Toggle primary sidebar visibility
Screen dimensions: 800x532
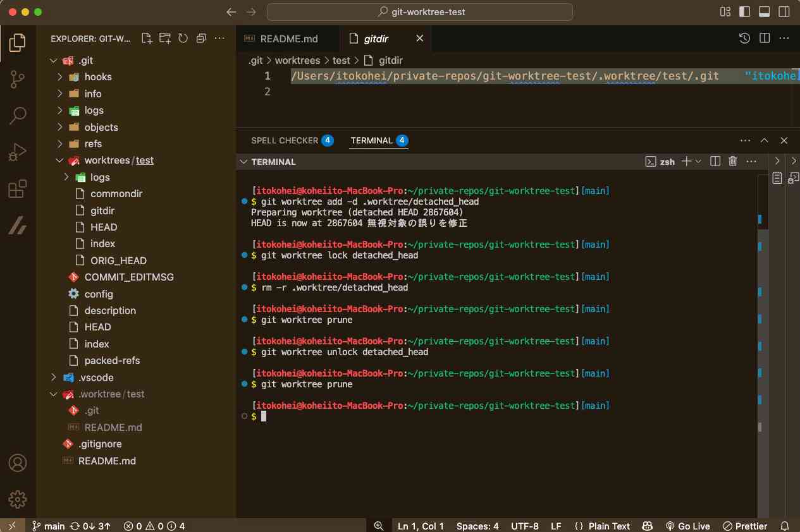[745, 12]
